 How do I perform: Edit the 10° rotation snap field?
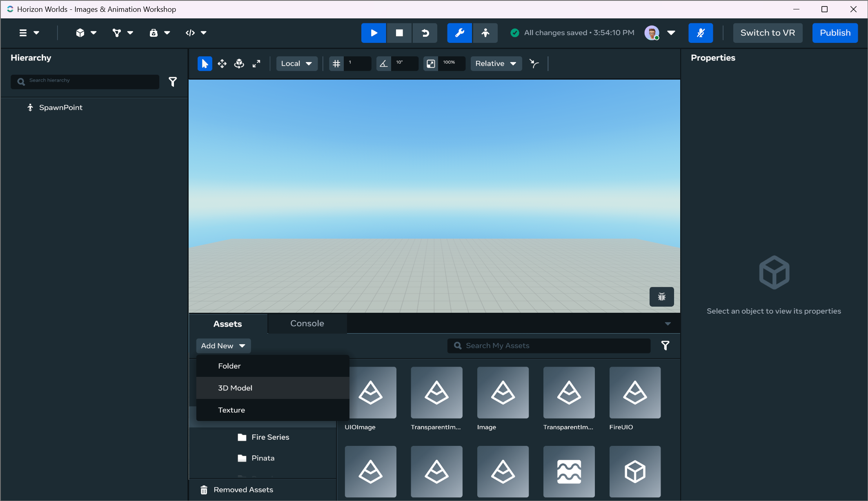pos(405,64)
